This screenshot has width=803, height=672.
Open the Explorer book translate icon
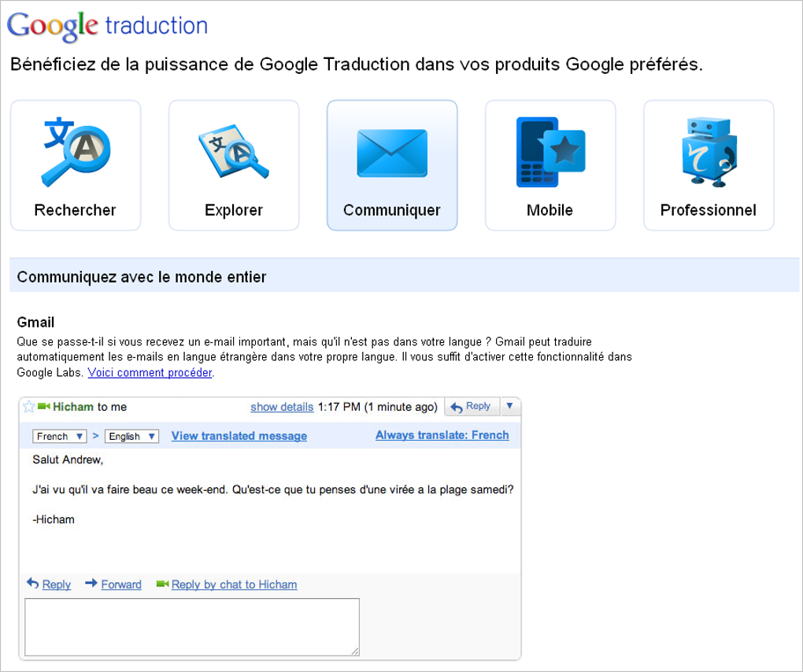tap(234, 152)
